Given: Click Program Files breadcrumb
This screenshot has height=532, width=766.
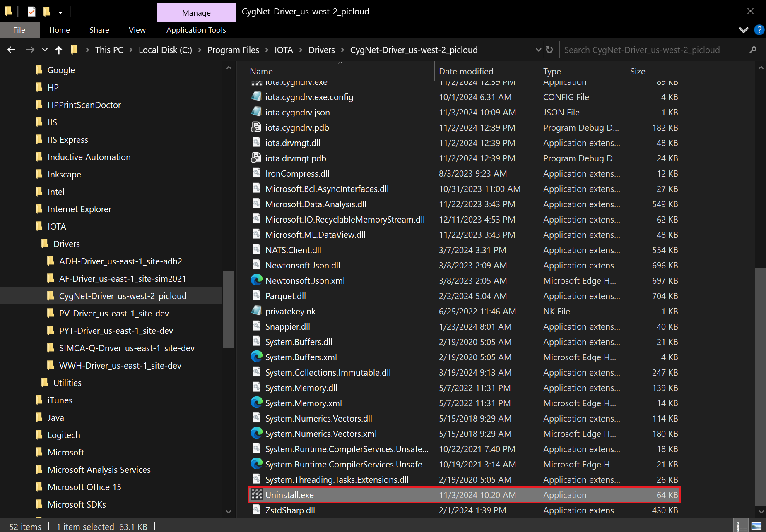Looking at the screenshot, I should pyautogui.click(x=233, y=50).
